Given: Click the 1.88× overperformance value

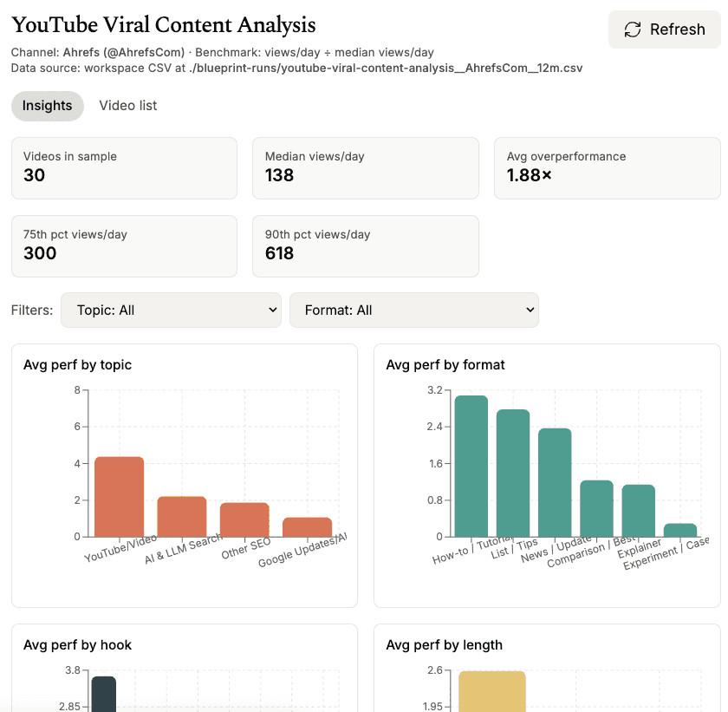Looking at the screenshot, I should pyautogui.click(x=530, y=175).
